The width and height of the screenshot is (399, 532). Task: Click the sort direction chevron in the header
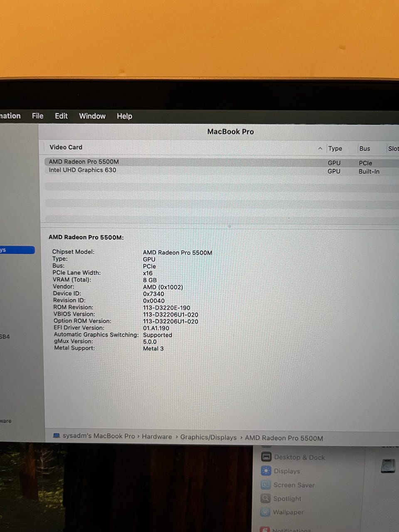pos(320,148)
